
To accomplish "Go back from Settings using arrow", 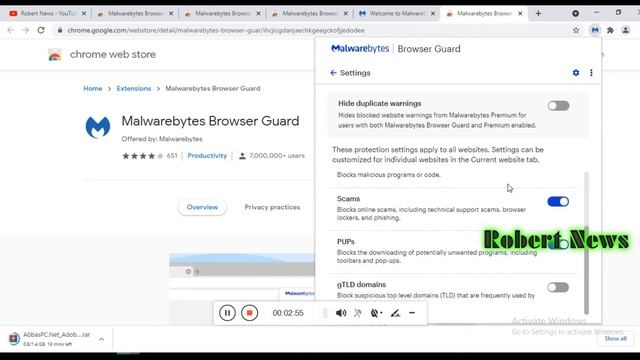I will coord(333,73).
